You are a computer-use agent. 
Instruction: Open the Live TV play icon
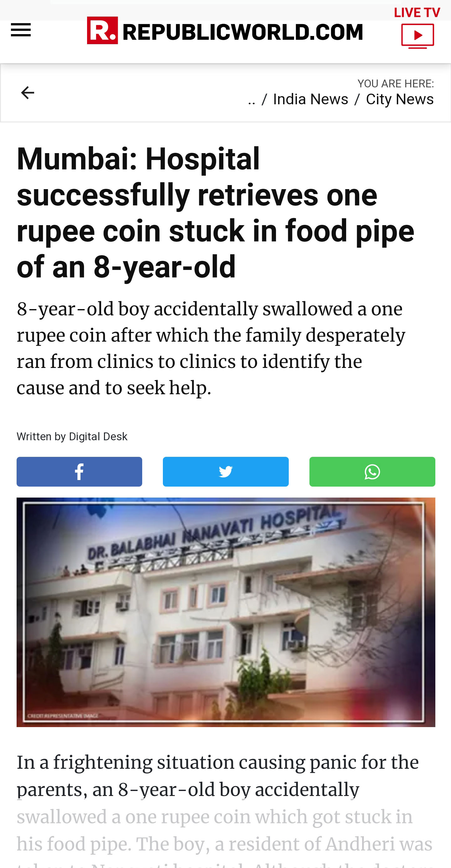(x=417, y=36)
